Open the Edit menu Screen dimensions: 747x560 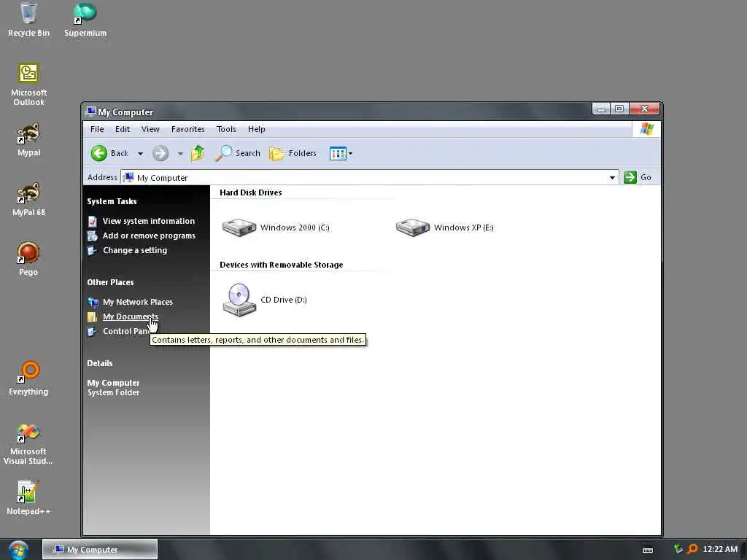pos(123,129)
